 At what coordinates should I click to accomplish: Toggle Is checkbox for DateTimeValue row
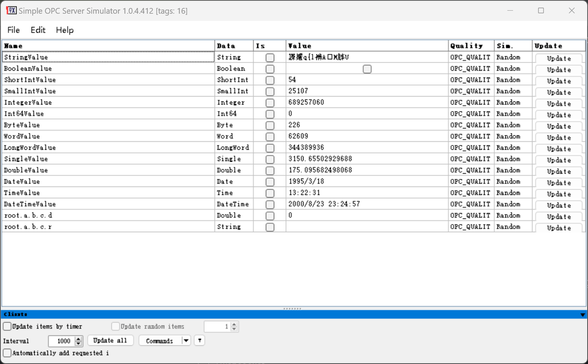click(270, 204)
